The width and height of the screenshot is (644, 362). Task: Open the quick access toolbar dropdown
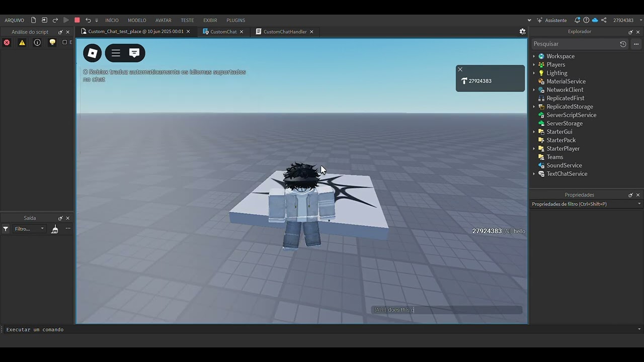(x=97, y=20)
